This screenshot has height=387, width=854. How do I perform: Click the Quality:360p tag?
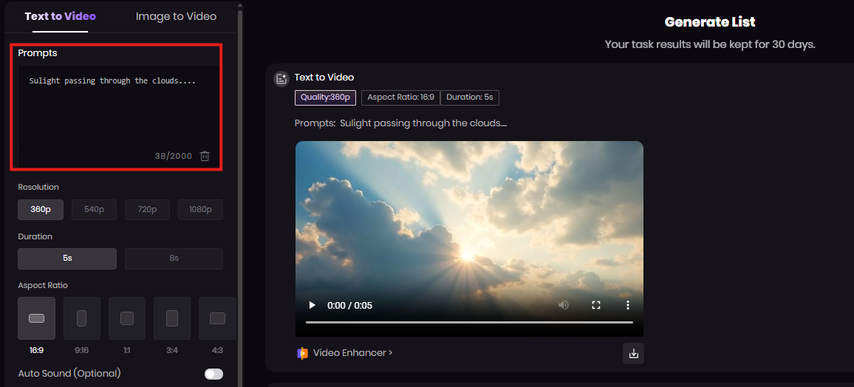(325, 97)
